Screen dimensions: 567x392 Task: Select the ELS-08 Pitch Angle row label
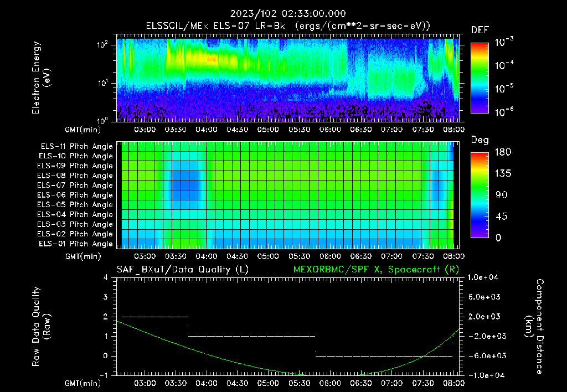click(75, 176)
